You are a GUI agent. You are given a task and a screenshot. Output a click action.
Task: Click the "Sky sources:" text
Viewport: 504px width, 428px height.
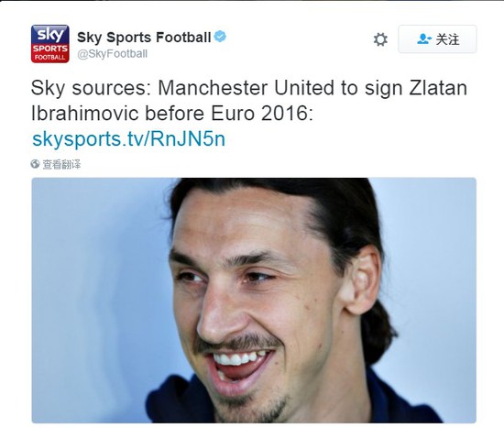[x=91, y=88]
